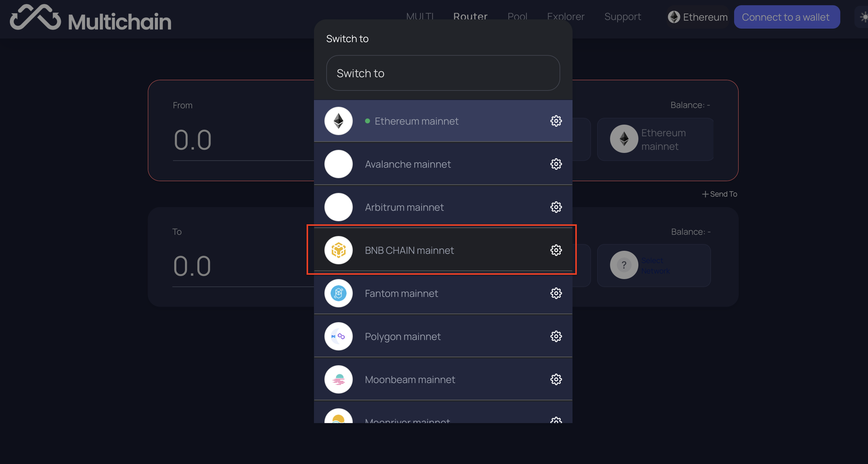This screenshot has height=464, width=868.
Task: Open the Select Network destination chooser
Action: tap(654, 265)
